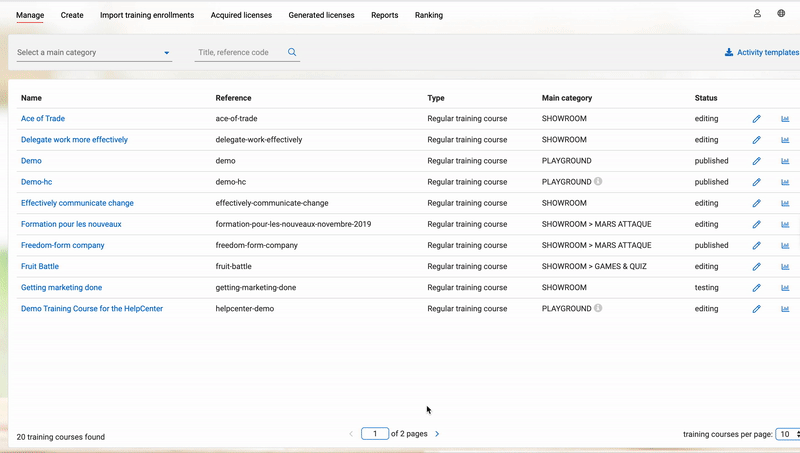The image size is (800, 453).
Task: Open stats for Demo Training Course for HelpCenter
Action: pyautogui.click(x=785, y=309)
